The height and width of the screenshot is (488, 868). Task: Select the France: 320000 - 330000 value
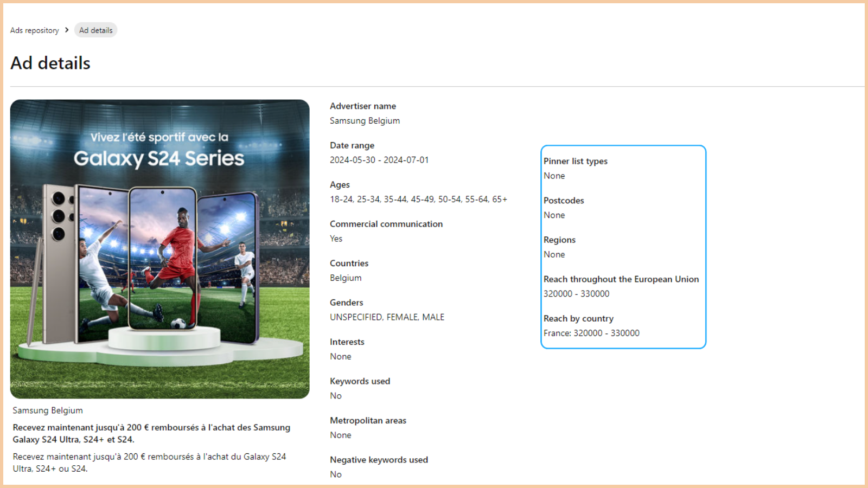[x=591, y=333]
